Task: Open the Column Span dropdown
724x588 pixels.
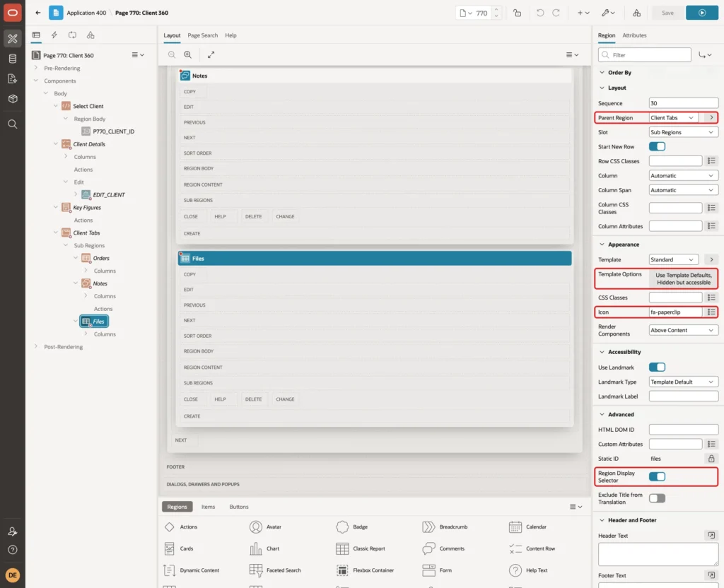Action: [x=684, y=189]
